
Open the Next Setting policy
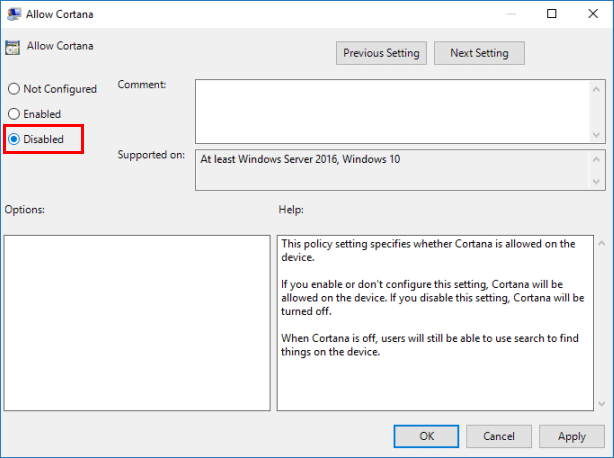(479, 53)
